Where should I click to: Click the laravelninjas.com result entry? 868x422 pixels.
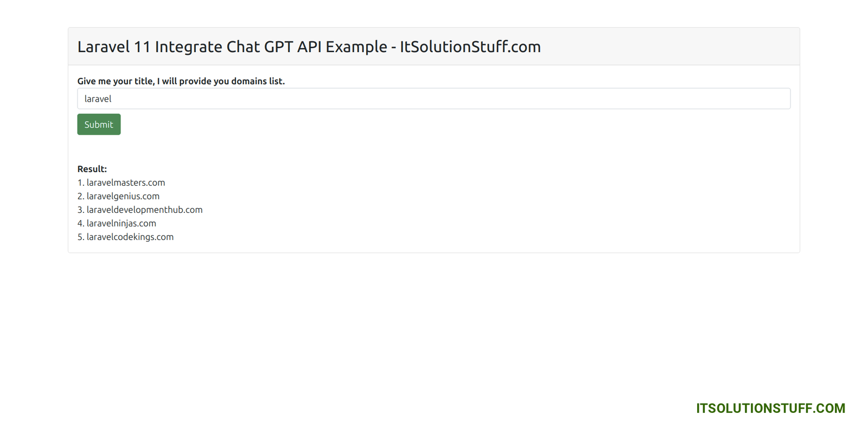pos(121,223)
